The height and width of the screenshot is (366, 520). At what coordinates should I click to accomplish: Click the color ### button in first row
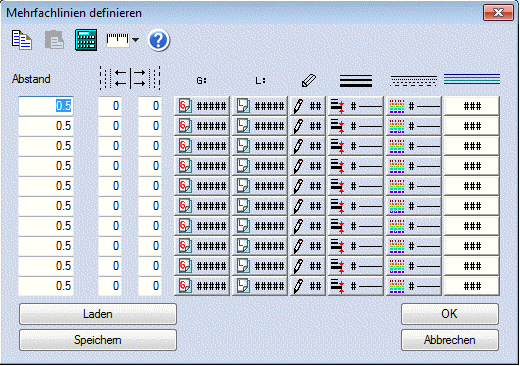click(472, 106)
